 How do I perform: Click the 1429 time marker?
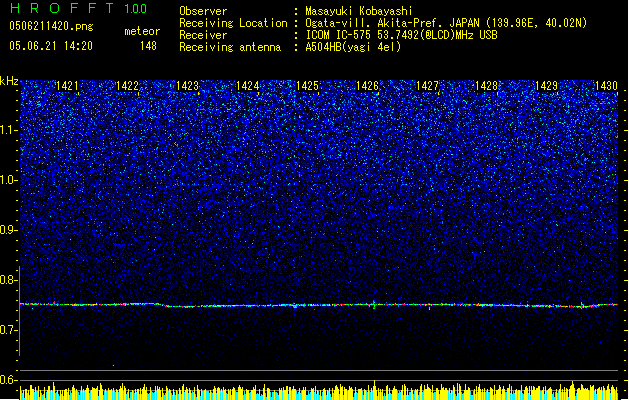pyautogui.click(x=546, y=86)
